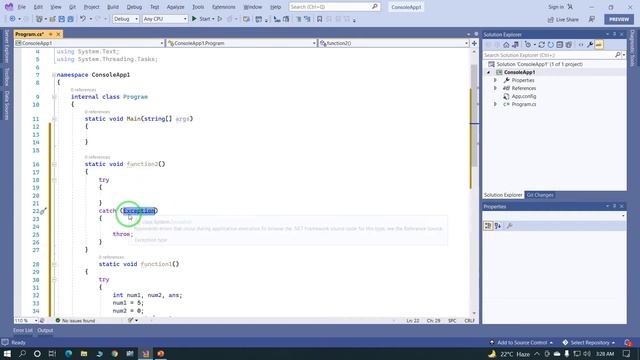Select the Solution 'ConsoleApp1' root node
This screenshot has width=640, height=360.
(539, 64)
